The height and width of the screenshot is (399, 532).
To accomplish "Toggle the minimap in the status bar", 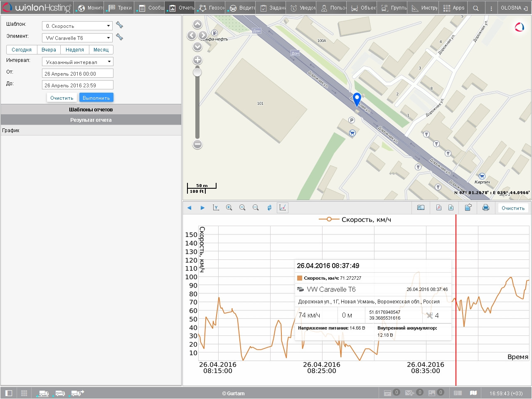I will pos(473,393).
